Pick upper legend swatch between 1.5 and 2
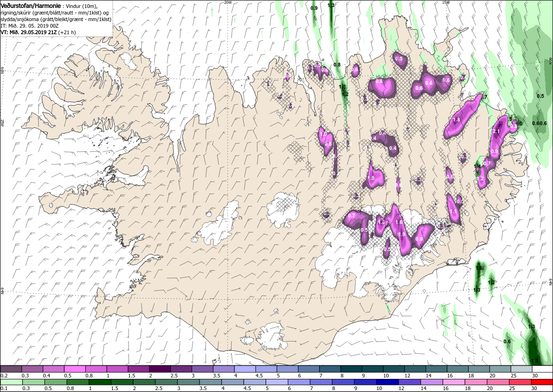The height and width of the screenshot is (392, 553). (x=139, y=369)
